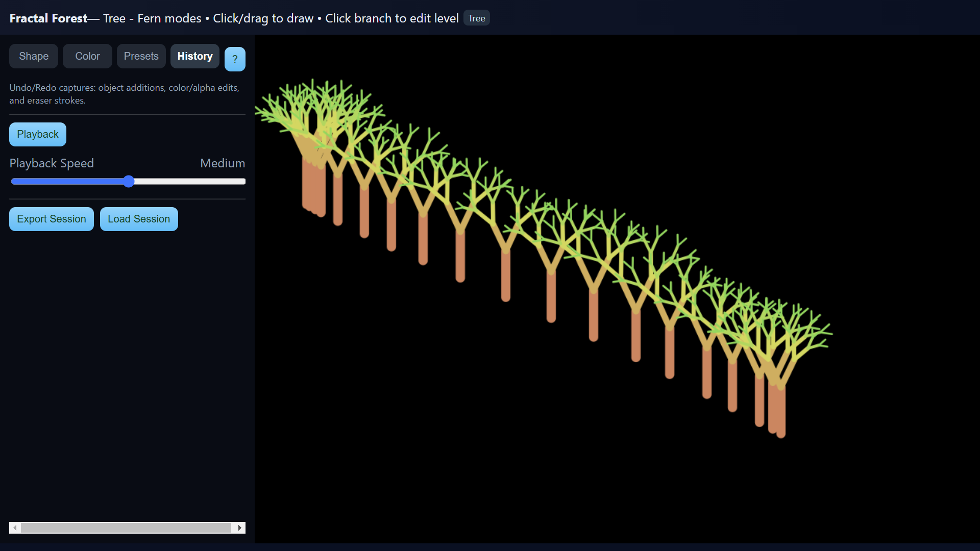This screenshot has width=980, height=551.
Task: Start Playback of drawing history
Action: tap(38, 134)
